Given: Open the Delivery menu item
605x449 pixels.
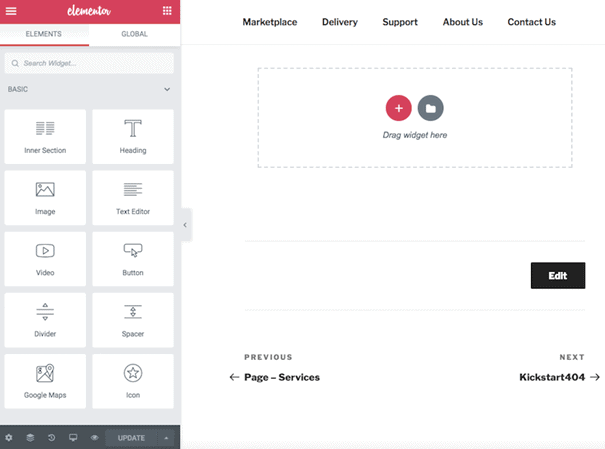Looking at the screenshot, I should (340, 22).
